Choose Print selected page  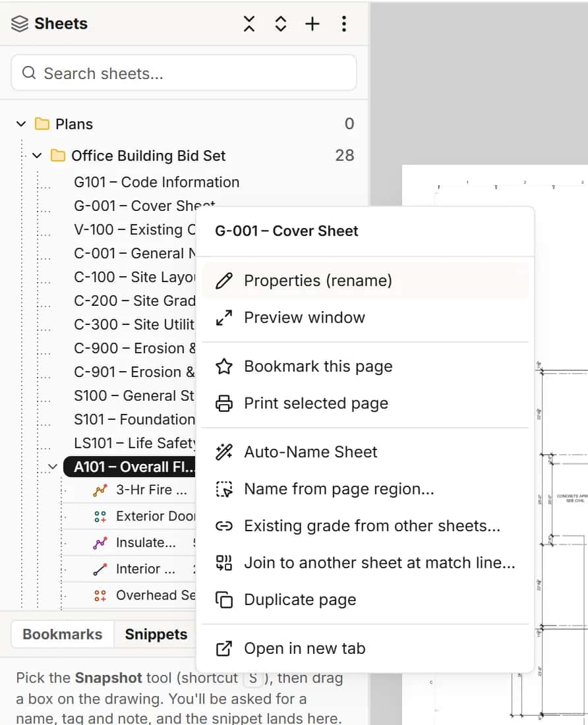point(365,403)
